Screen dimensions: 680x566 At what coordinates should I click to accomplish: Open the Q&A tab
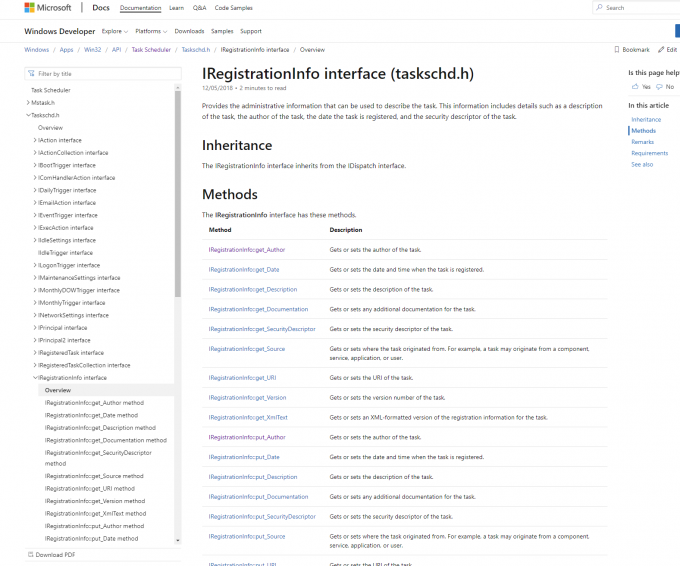point(199,8)
